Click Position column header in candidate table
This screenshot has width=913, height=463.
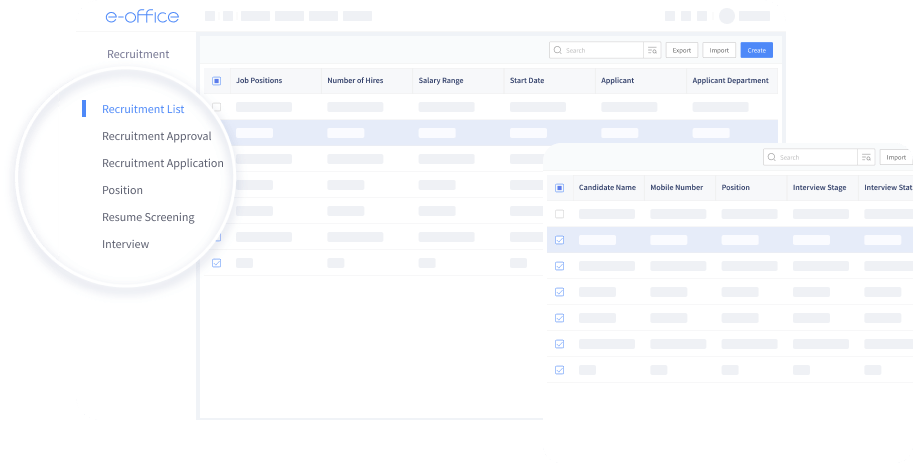[x=735, y=188]
